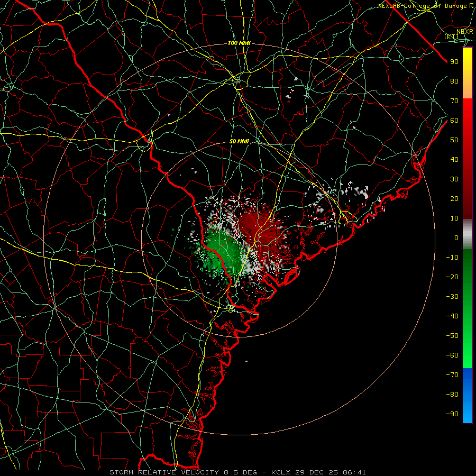This screenshot has height=476, width=476.
Task: Click the 50 NMI range ring label
Action: [239, 141]
